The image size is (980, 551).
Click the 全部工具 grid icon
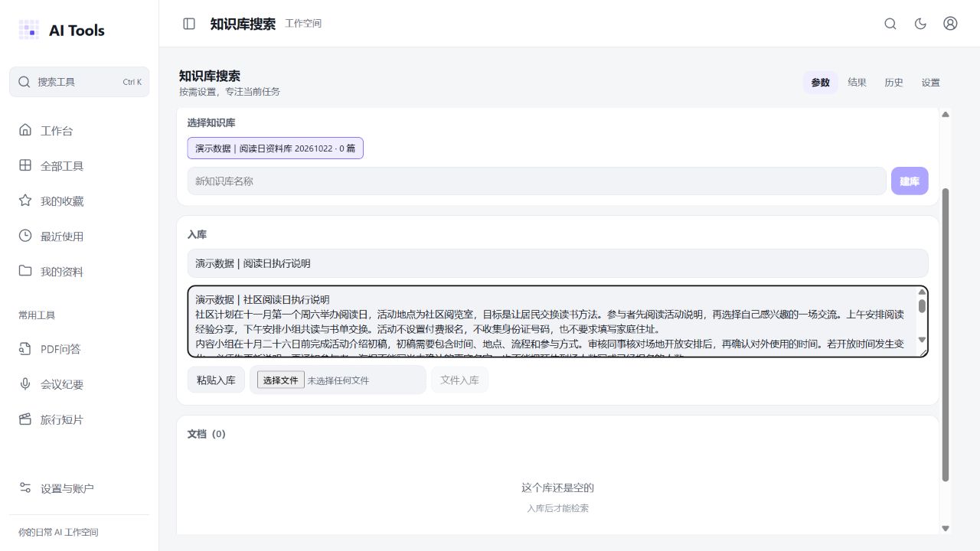coord(25,165)
